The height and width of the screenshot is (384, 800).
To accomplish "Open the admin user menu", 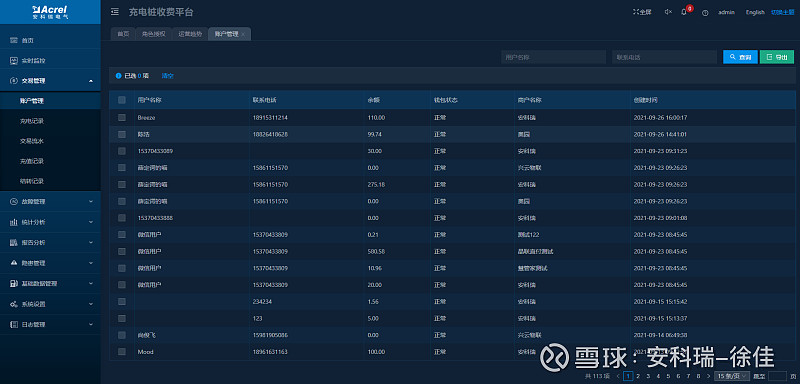I will (x=727, y=12).
